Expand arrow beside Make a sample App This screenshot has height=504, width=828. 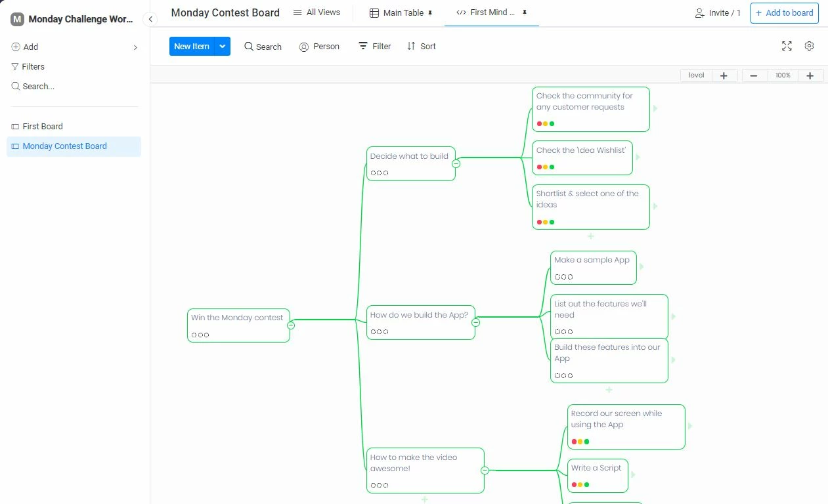[x=642, y=267]
